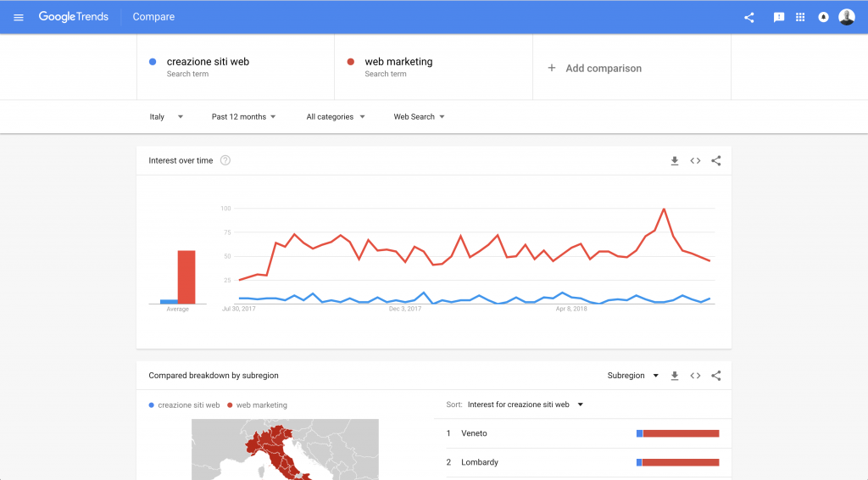868x480 pixels.
Task: Get embed code for subregion breakdown
Action: pos(695,376)
